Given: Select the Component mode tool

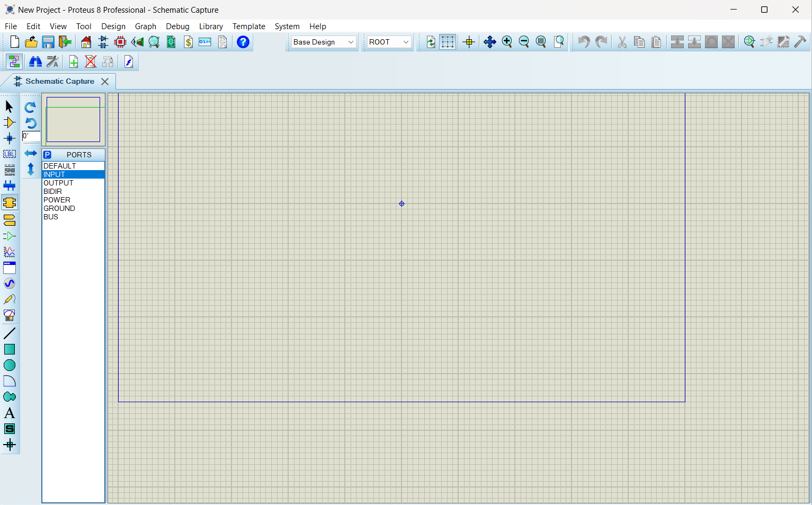Looking at the screenshot, I should (x=9, y=122).
